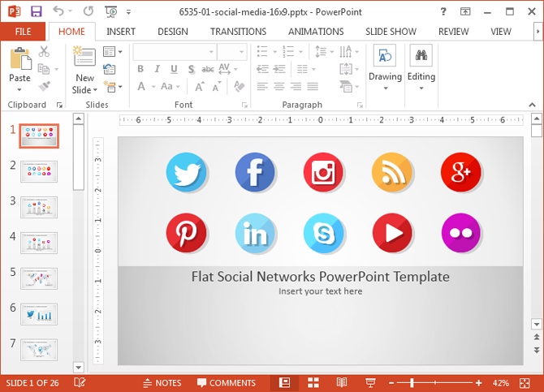The image size is (544, 392).
Task: Open the font name combo box
Action: pyautogui.click(x=175, y=52)
